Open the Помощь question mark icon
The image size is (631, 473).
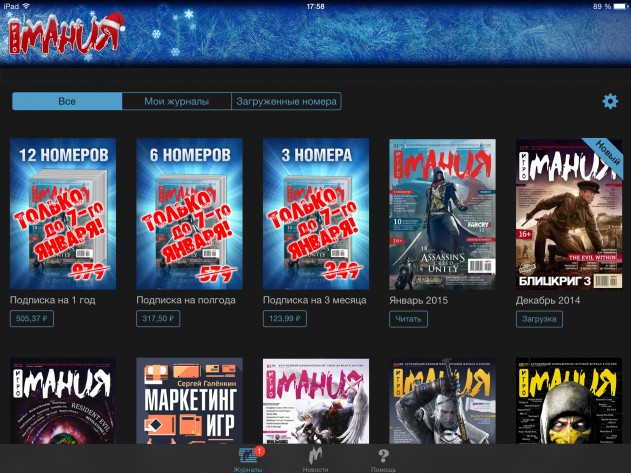(x=384, y=456)
